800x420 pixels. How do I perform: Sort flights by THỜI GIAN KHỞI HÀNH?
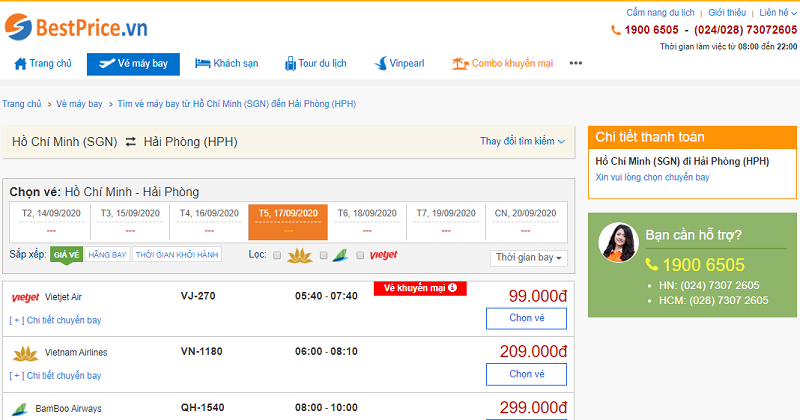click(x=177, y=255)
